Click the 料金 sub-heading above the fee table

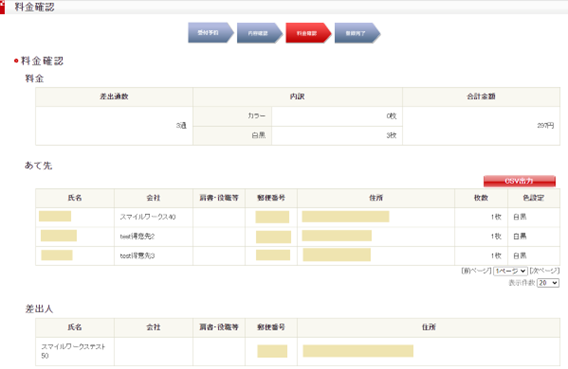pyautogui.click(x=34, y=78)
